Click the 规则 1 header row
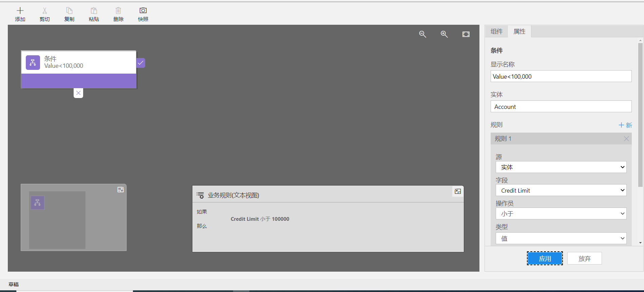Viewport: 644px width, 292px height. click(x=561, y=139)
